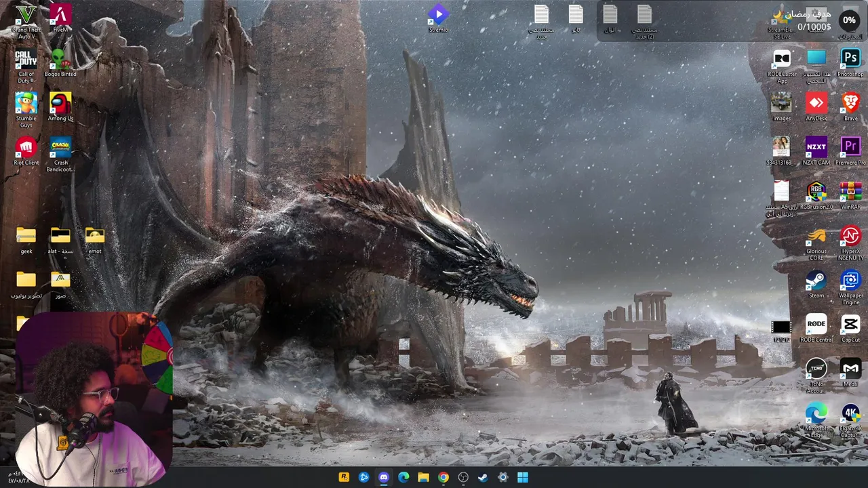Open File Explorer from the taskbar
Screen dimensions: 868x488
pyautogui.click(x=423, y=477)
